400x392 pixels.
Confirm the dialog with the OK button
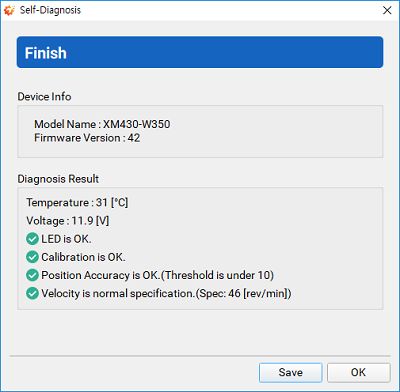(358, 372)
